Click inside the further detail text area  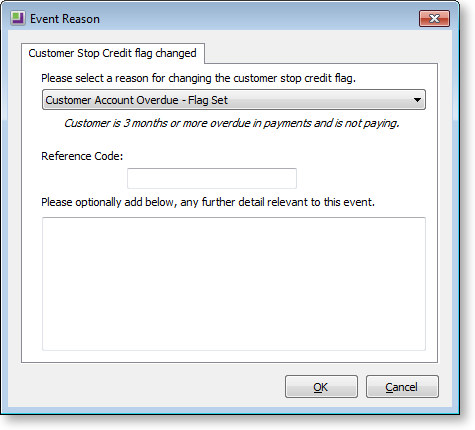point(234,284)
